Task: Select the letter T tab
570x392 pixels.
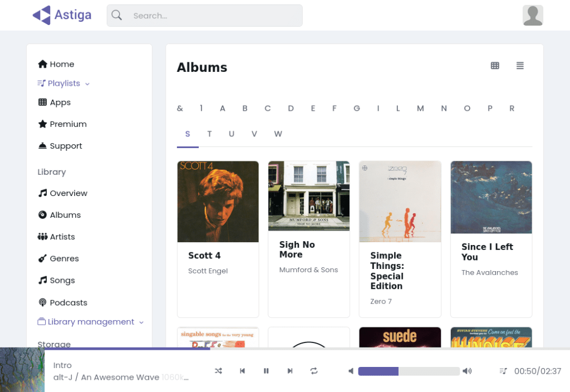Action: (209, 134)
